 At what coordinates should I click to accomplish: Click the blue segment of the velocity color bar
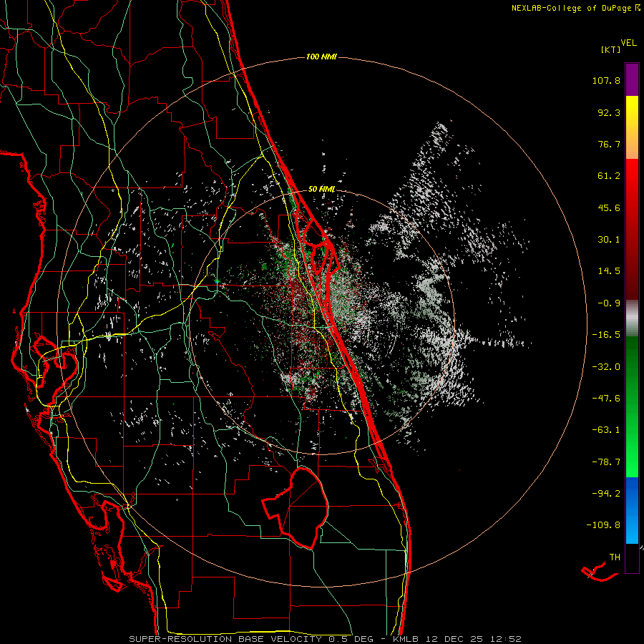[632, 510]
